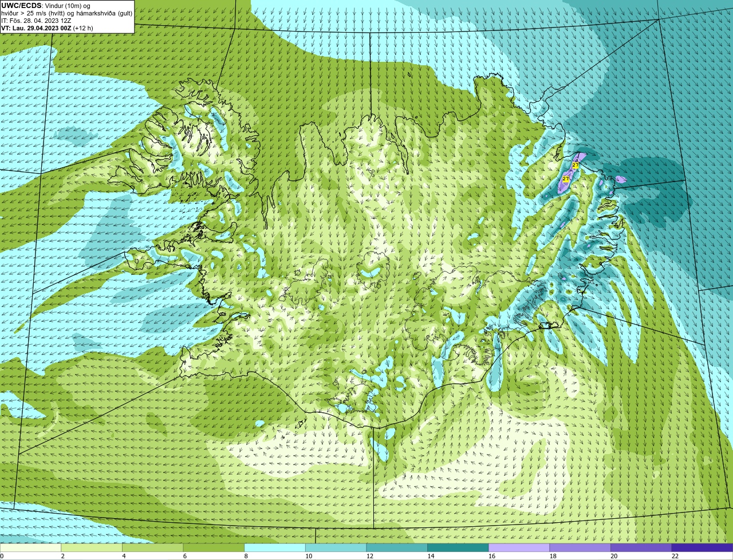Viewport: 733px width, 560px height.
Task: Click the 18–20 m/s purple legend swatch
Action: 580,548
